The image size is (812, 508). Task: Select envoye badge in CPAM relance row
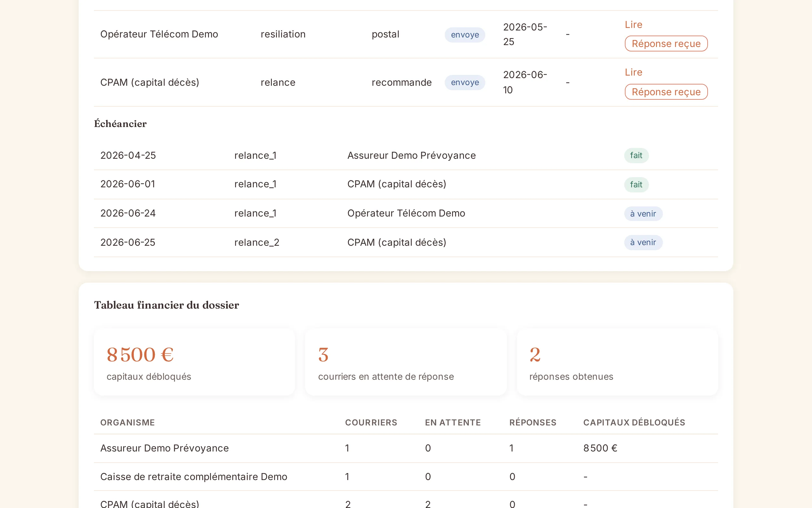(465, 82)
